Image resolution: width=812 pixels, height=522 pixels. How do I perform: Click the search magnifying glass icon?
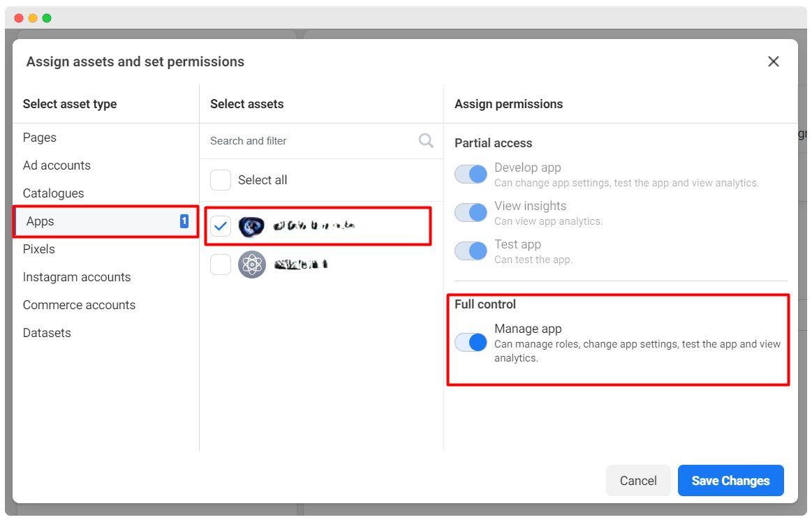426,140
